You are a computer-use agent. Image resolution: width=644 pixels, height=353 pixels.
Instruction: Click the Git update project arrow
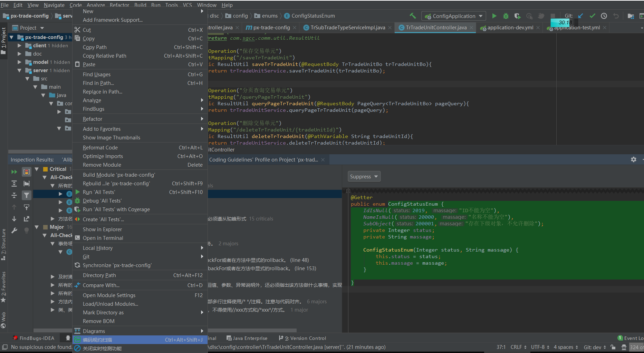[581, 16]
